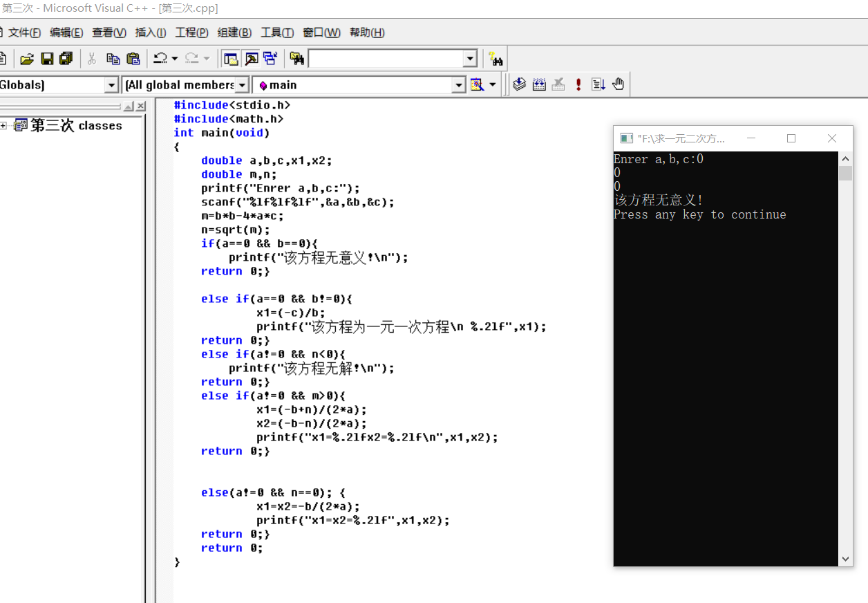
Task: Click the Search help binoculars icon
Action: 495,59
